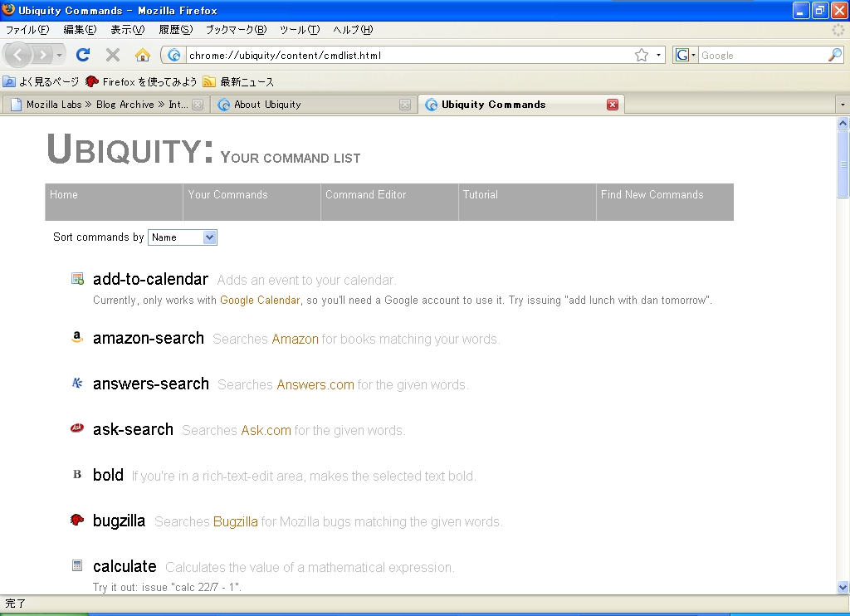Follow the Google Calendar link
The image size is (850, 616).
(x=260, y=300)
